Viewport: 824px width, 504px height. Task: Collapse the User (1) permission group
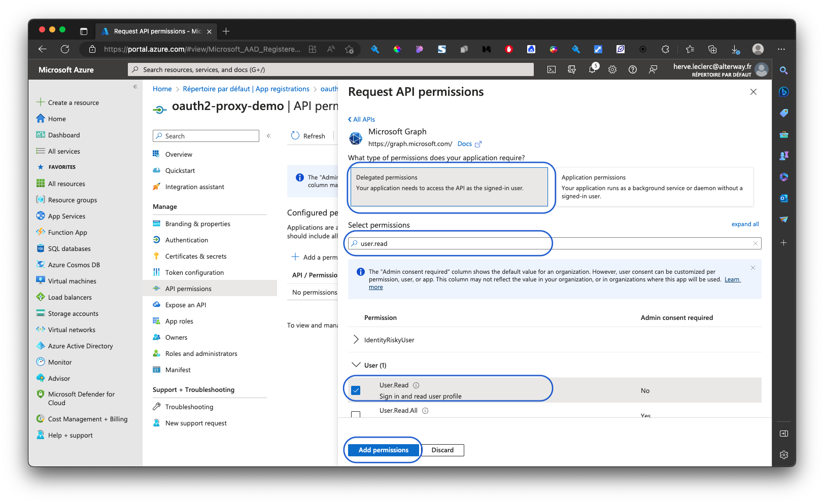(x=356, y=365)
